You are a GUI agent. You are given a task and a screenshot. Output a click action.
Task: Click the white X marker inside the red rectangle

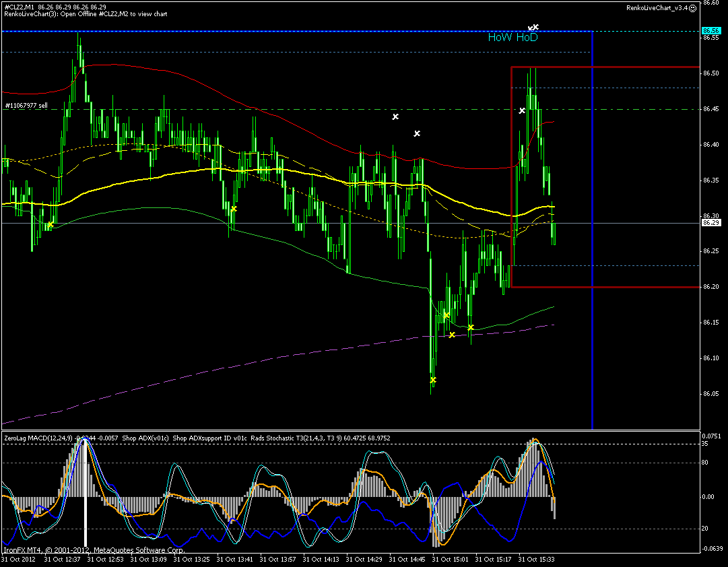point(522,110)
